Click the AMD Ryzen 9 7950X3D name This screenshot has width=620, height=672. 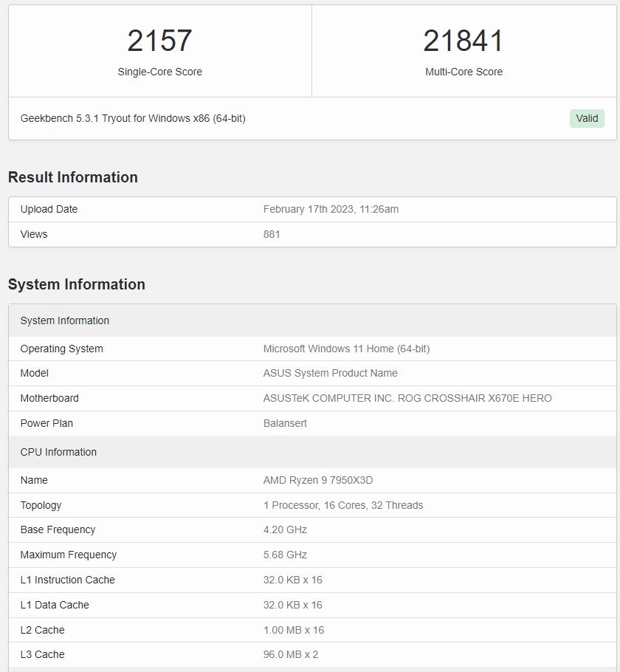(x=317, y=480)
